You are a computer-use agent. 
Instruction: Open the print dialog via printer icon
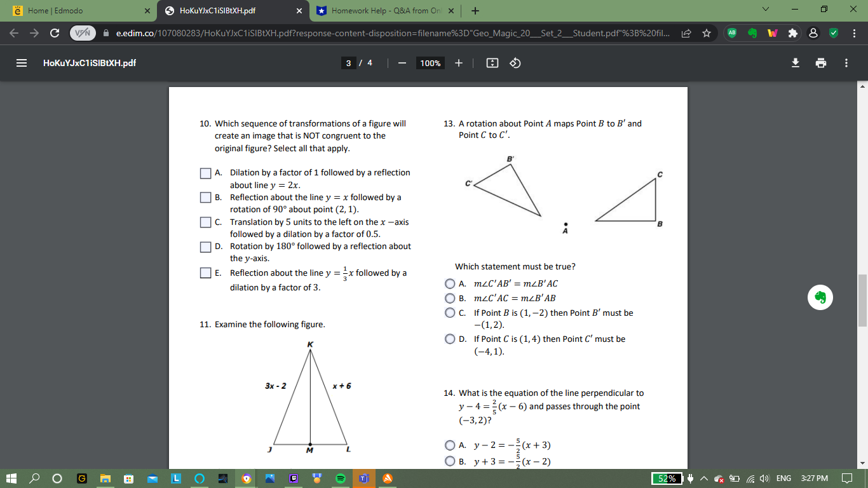821,63
